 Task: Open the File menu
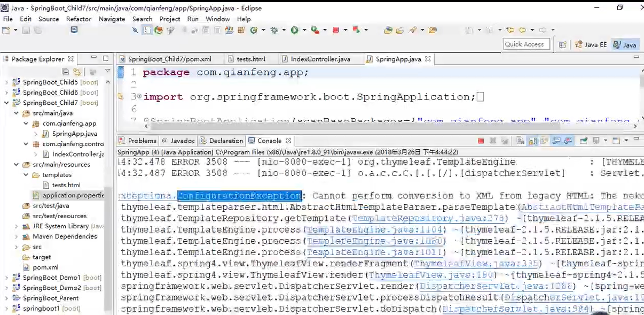click(x=7, y=19)
